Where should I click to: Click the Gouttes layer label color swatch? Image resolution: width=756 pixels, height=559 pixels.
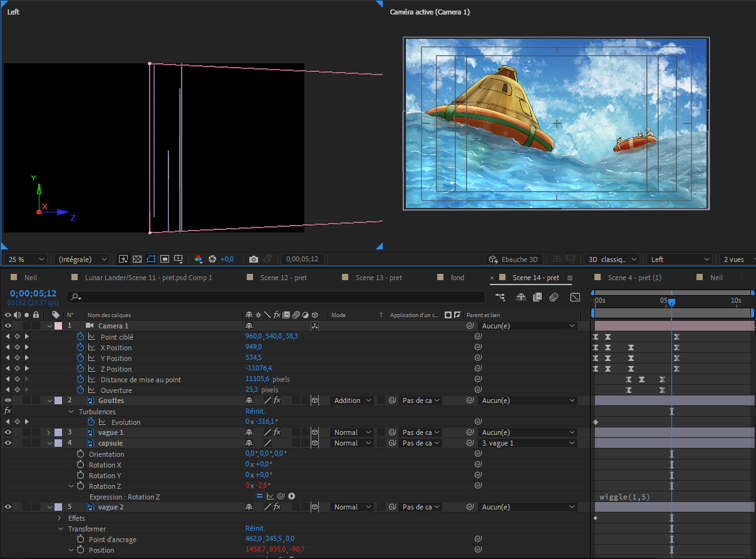click(58, 400)
